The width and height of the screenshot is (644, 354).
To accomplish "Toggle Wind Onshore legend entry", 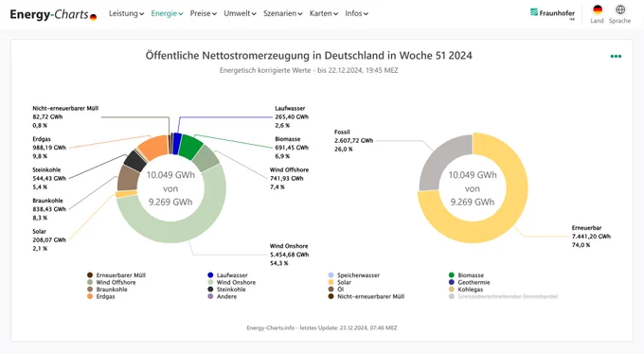I will (x=232, y=282).
